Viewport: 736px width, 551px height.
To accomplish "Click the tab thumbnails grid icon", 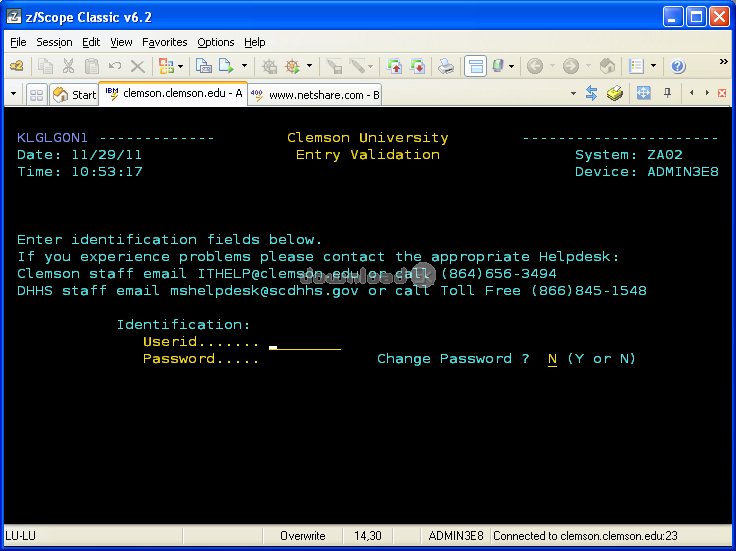I will click(36, 95).
